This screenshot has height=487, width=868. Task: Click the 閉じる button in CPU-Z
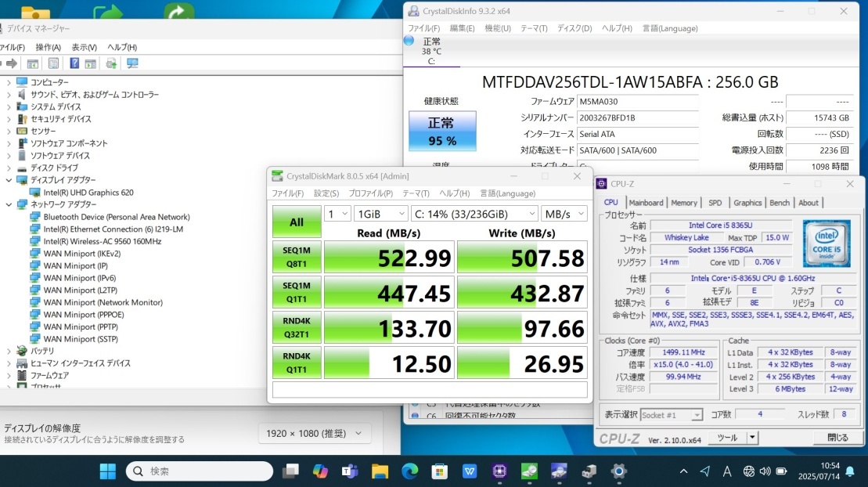[x=837, y=437]
